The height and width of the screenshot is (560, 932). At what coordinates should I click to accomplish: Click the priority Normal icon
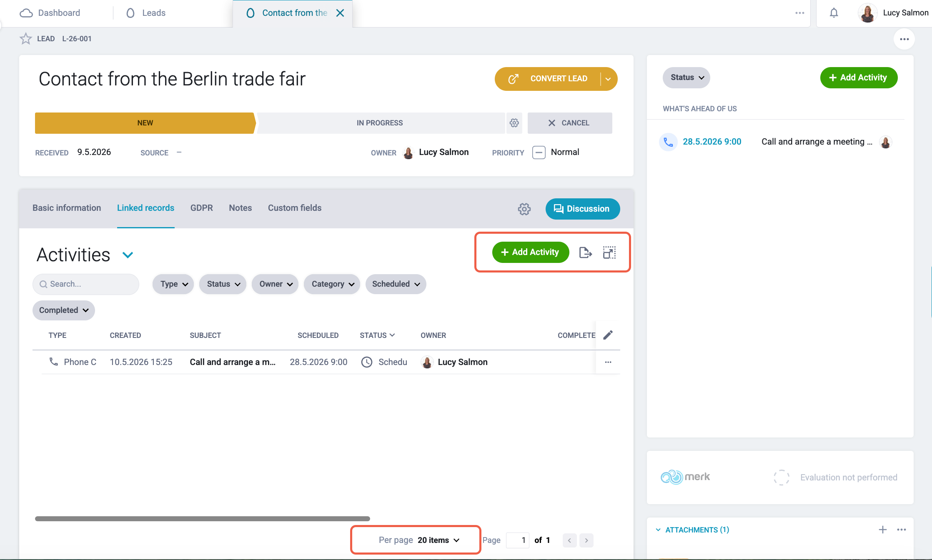[x=539, y=152]
